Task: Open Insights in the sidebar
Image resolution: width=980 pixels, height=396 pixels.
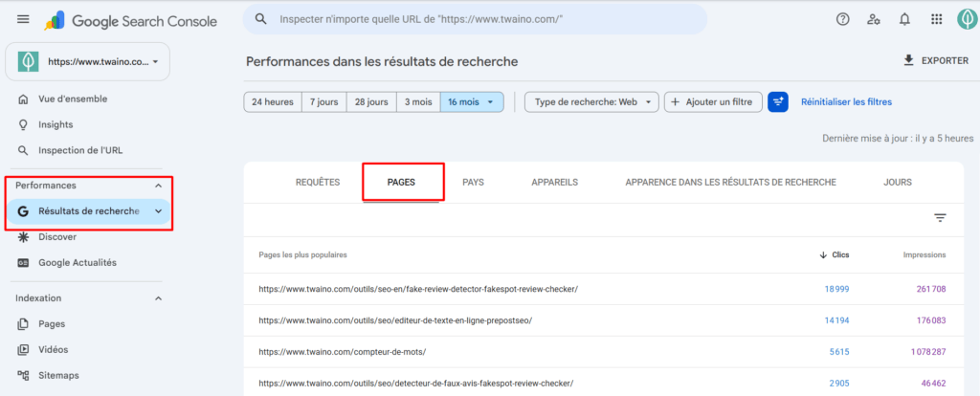Action: click(56, 124)
